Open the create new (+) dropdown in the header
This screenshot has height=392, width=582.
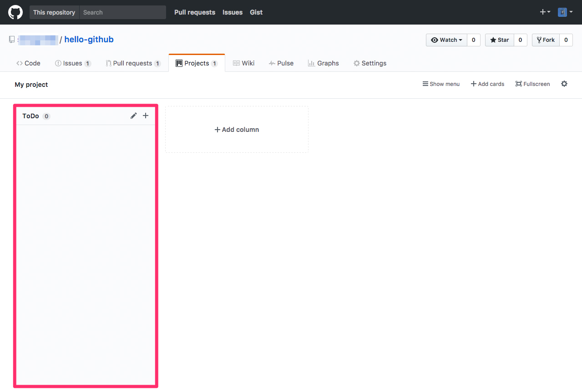544,12
